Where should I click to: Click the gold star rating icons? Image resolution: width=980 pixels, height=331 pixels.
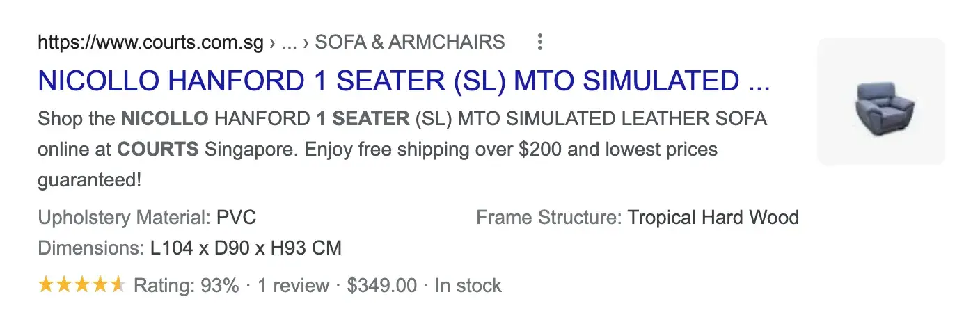81,285
